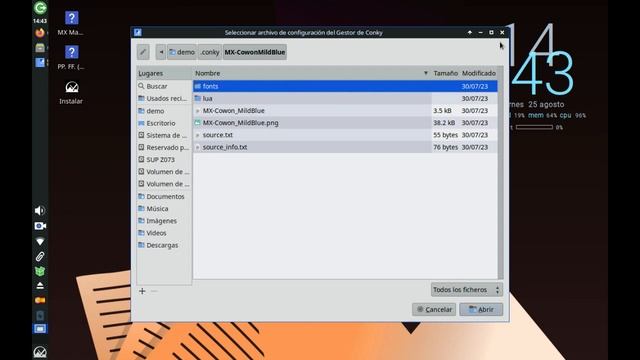Select the file MX-Cowon_MildBlue
This screenshot has height=360, width=640.
tap(345, 111)
